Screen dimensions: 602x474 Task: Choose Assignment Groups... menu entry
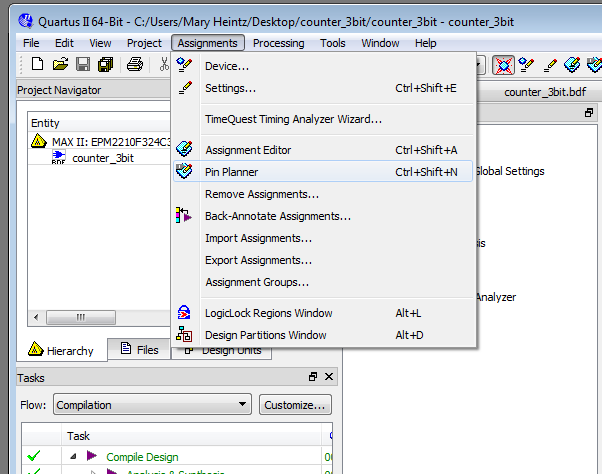[323, 282]
